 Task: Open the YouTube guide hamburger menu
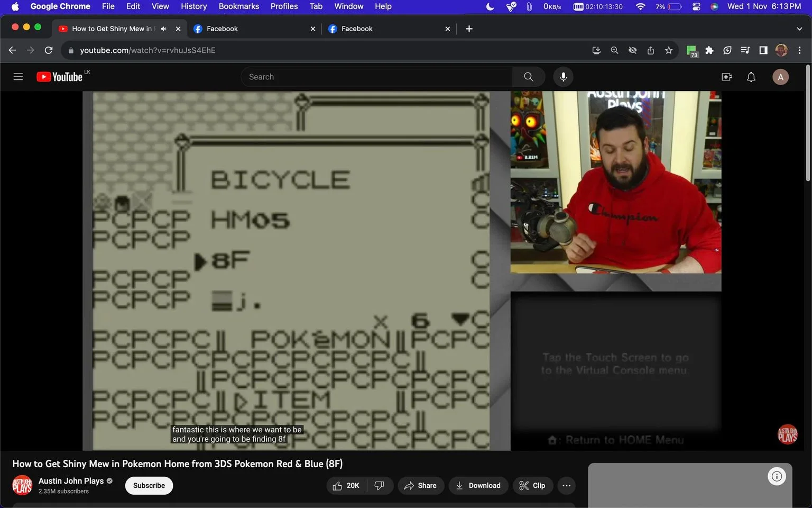point(18,77)
